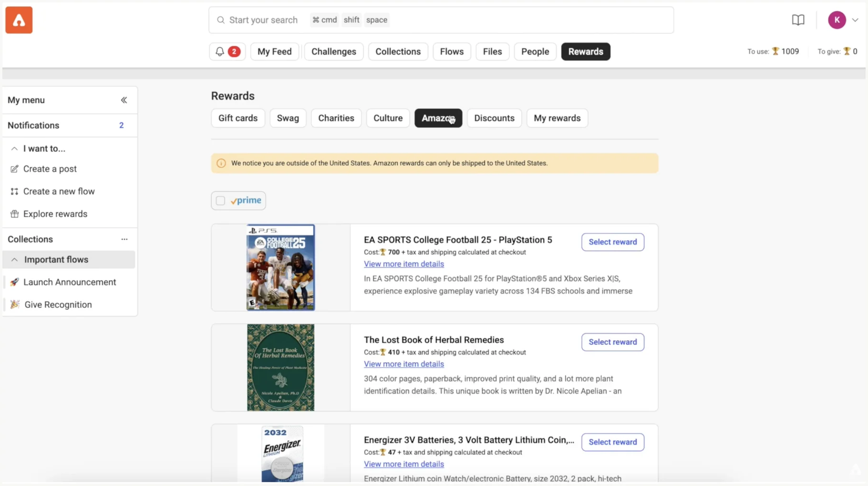The image size is (868, 486).
Task: Click Create a post
Action: [x=50, y=169]
